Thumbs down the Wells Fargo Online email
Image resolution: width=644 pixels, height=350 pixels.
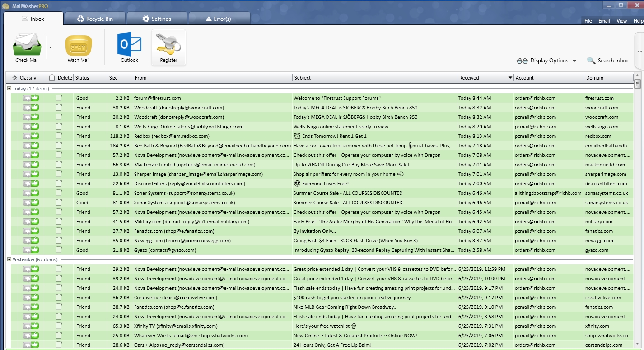pos(27,127)
